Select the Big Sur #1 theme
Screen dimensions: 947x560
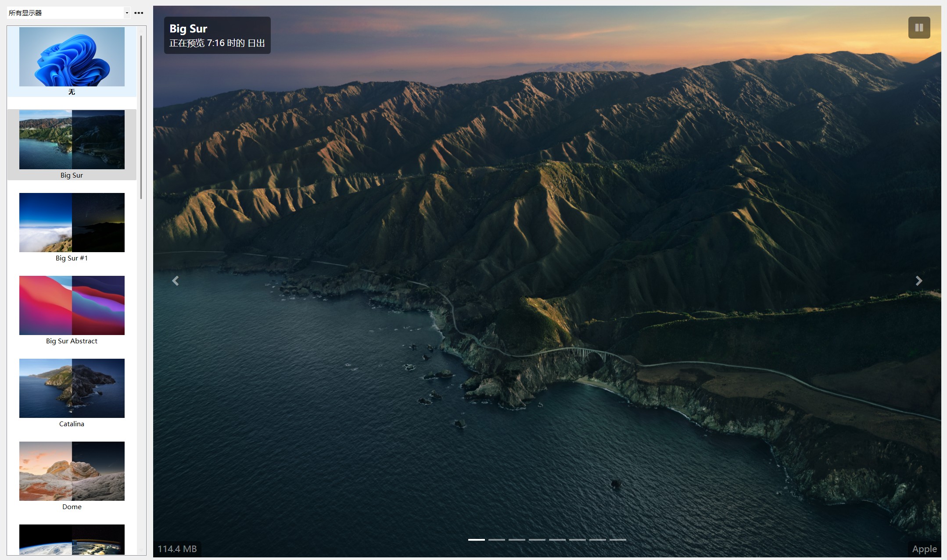click(72, 222)
